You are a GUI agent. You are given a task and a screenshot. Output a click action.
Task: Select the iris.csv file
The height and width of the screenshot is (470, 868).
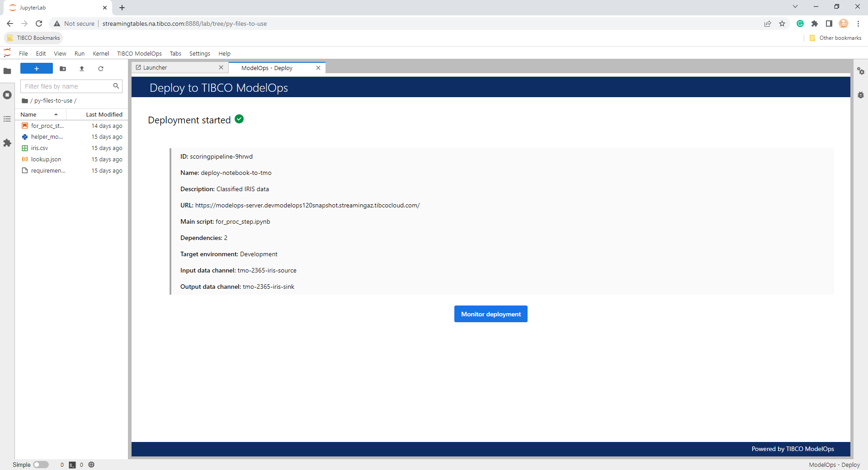pos(71,148)
